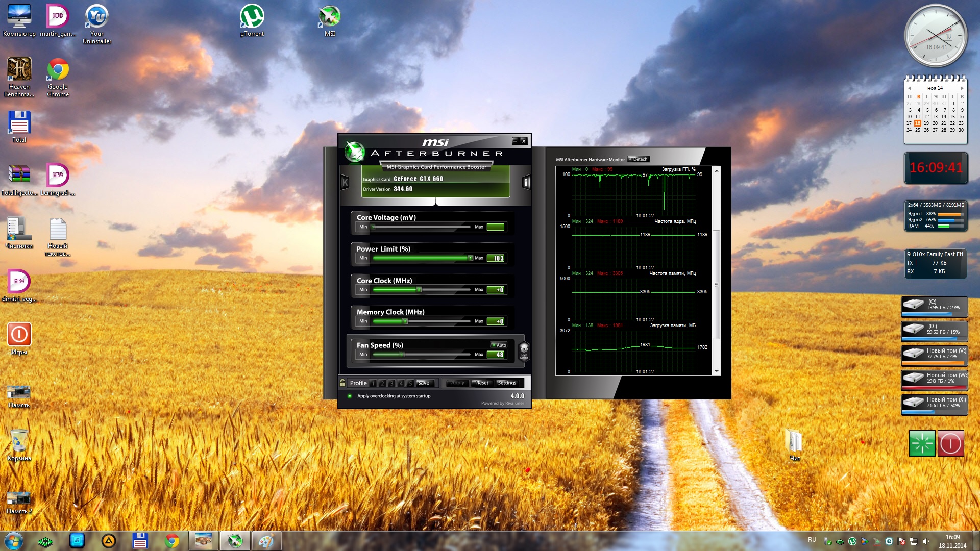Detach the Hardware Monitor panel
The width and height of the screenshot is (980, 551).
tap(638, 159)
